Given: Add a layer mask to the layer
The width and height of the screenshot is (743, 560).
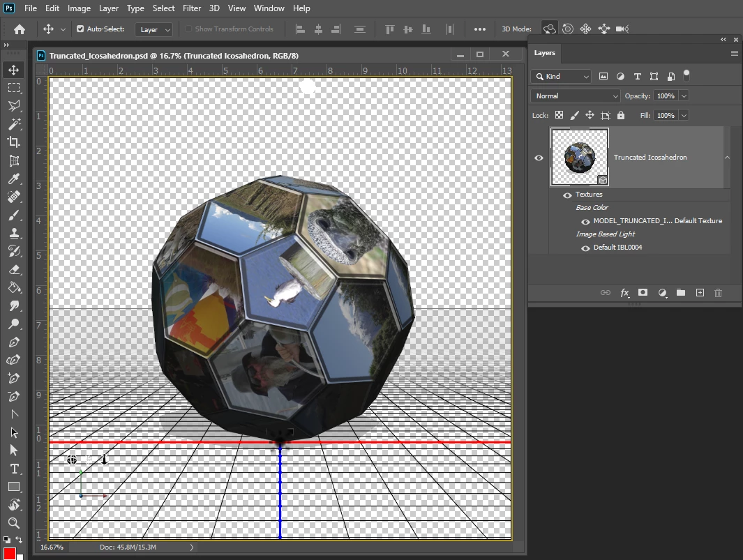Looking at the screenshot, I should point(643,293).
